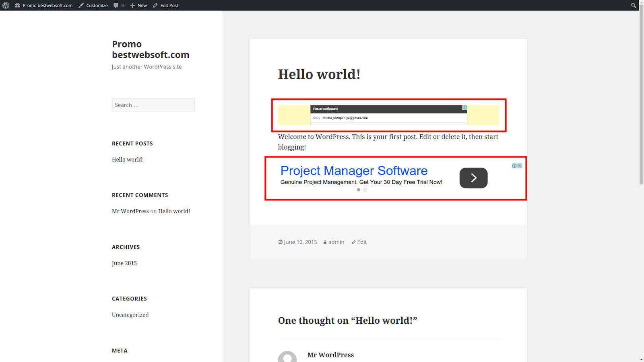Open Promo bestwebsoft.com admin bar menu
Screen dimensions: 644x362
47,5
